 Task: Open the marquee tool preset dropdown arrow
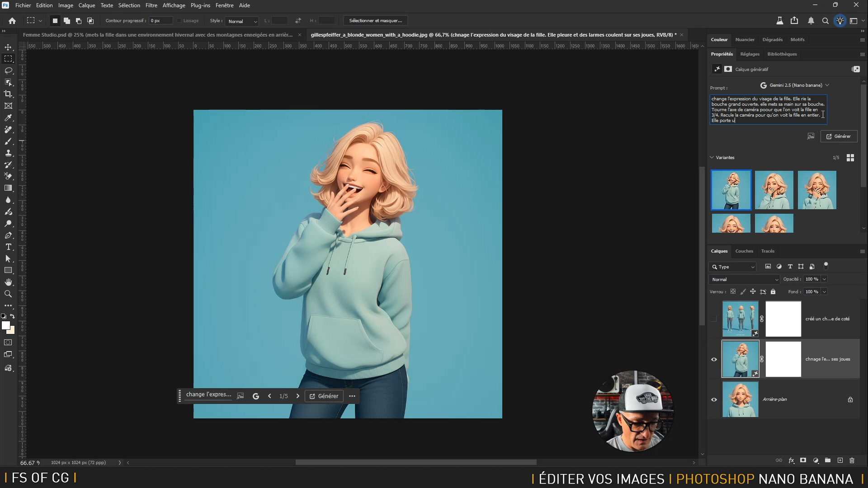pos(40,21)
